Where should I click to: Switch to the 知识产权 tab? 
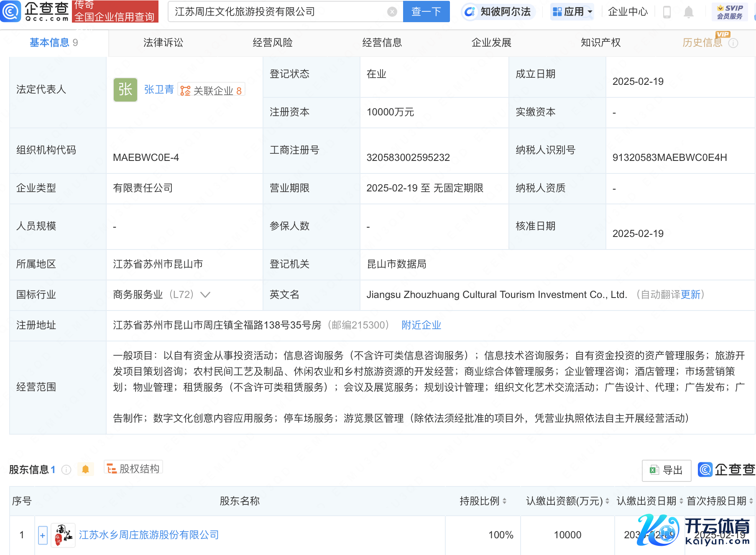coord(600,43)
